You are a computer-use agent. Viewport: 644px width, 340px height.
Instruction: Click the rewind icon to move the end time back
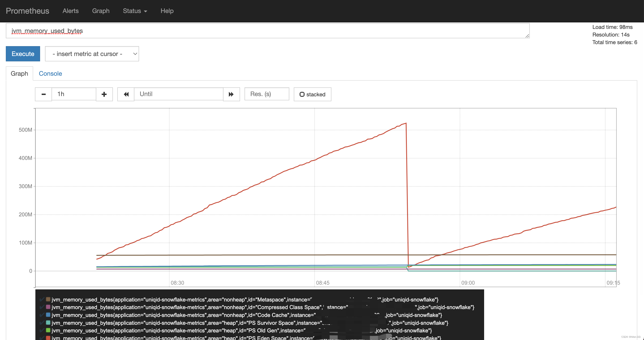(x=126, y=94)
